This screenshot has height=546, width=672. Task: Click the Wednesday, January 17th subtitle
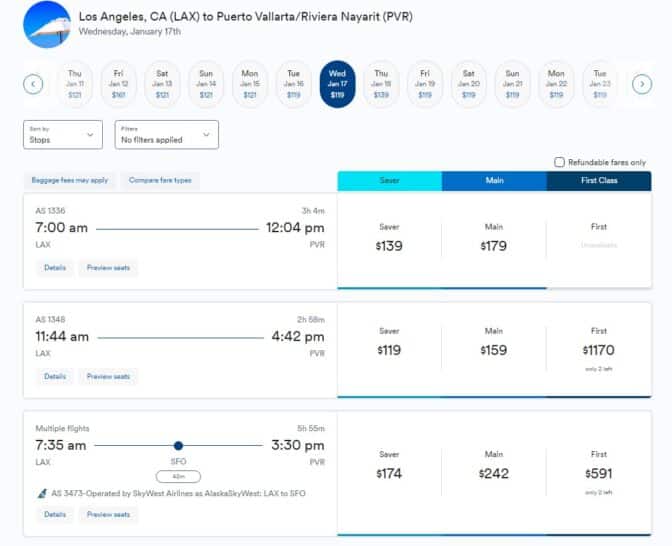coord(130,31)
